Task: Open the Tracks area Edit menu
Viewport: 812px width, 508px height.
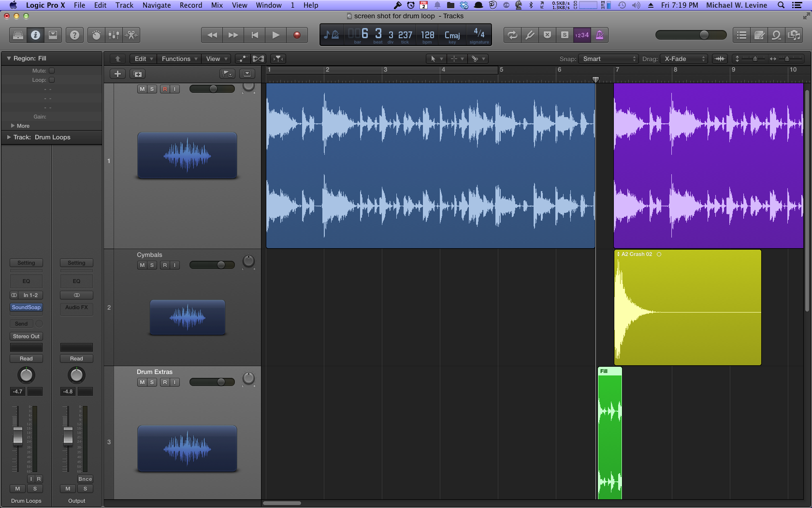Action: (144, 59)
